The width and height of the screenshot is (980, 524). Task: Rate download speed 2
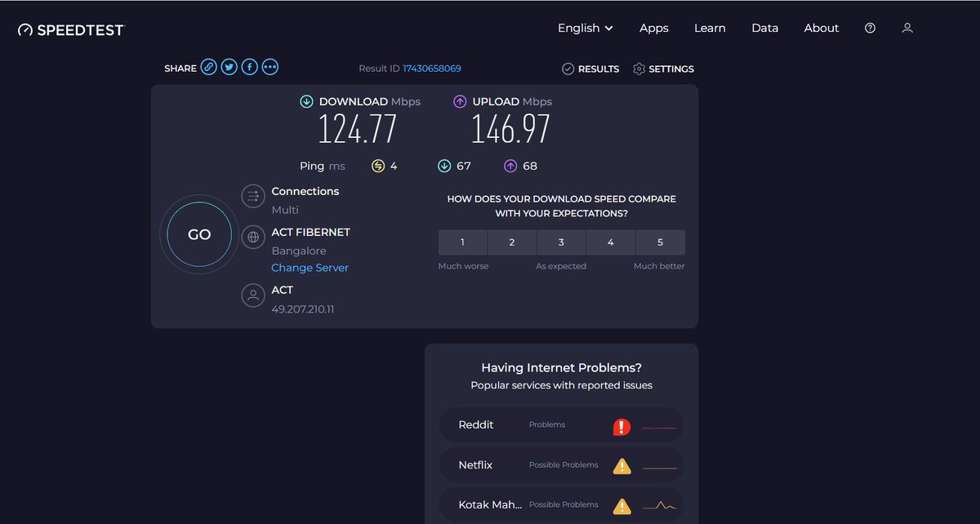tap(512, 242)
